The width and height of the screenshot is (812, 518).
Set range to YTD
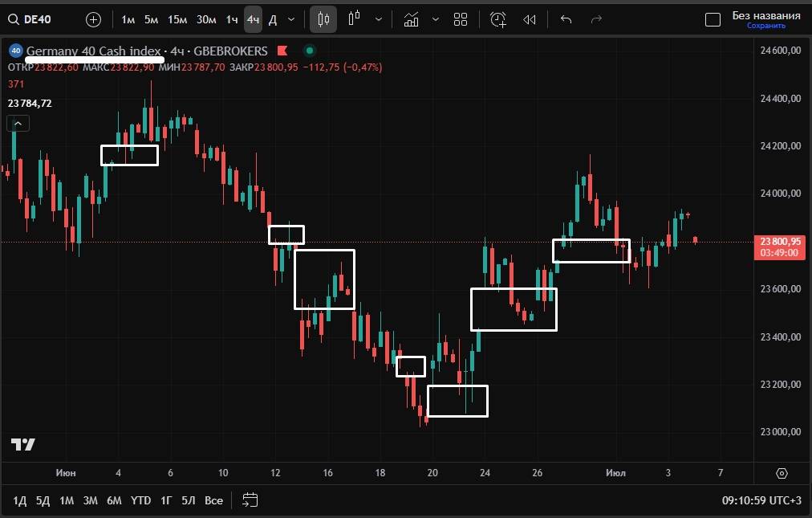[x=140, y=500]
